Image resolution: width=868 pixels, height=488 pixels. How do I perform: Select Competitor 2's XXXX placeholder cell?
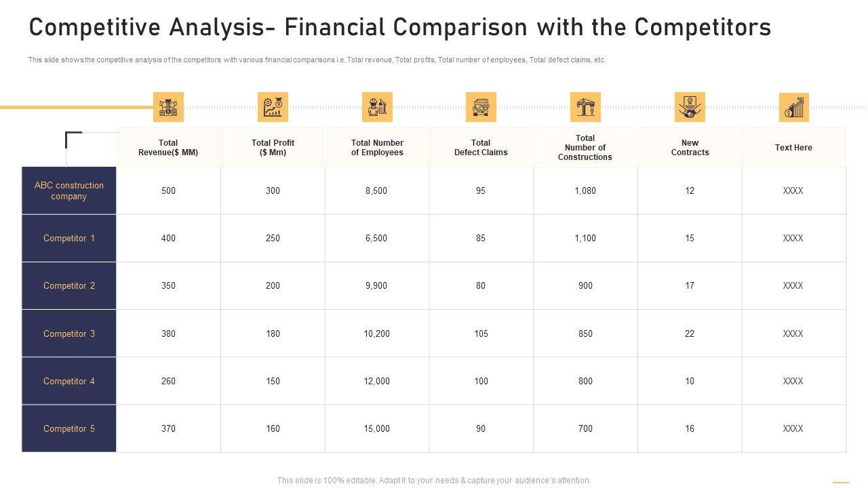point(793,286)
